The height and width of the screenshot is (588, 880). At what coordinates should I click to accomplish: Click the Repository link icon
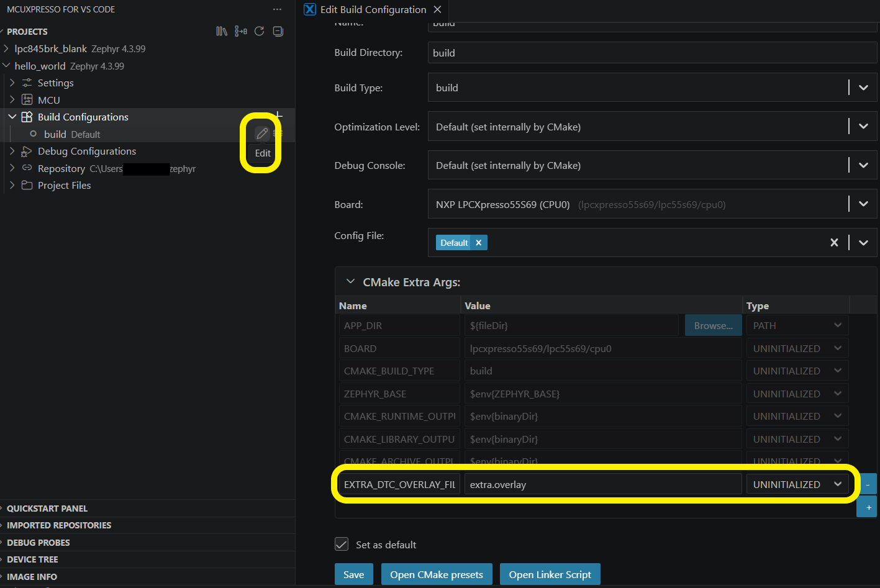27,168
